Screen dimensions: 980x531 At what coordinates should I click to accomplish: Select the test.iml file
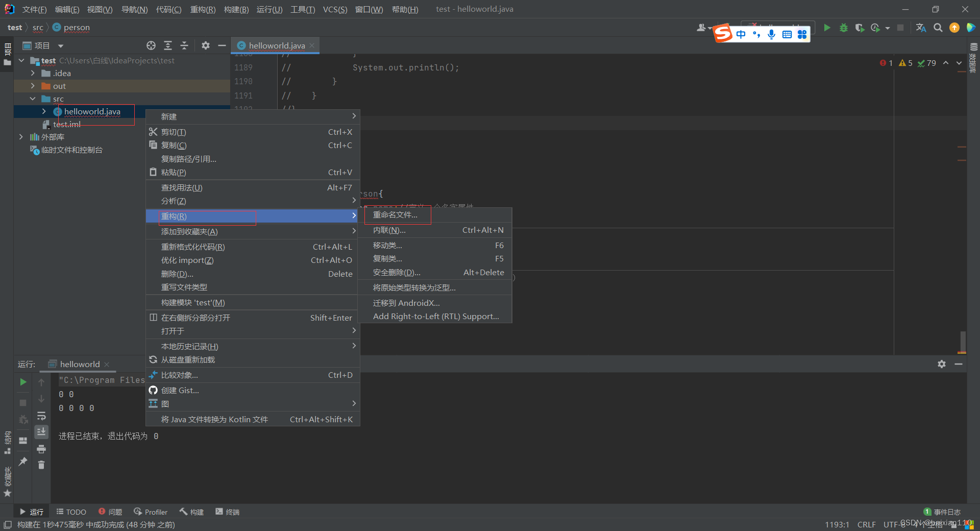67,124
